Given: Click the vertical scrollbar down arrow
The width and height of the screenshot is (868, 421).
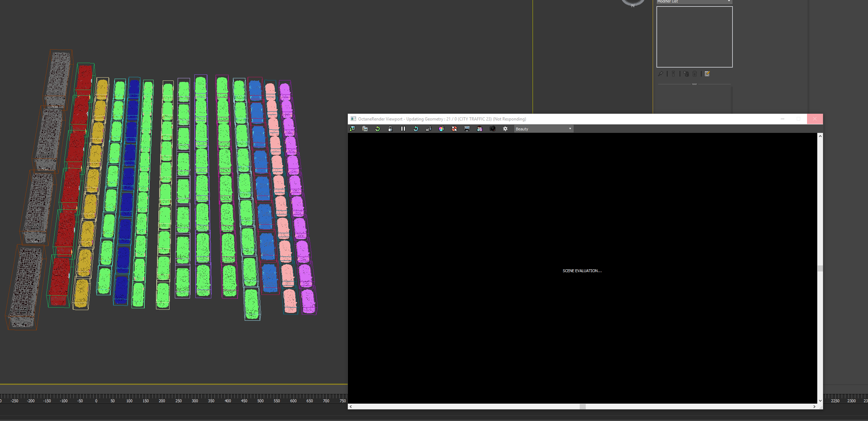Looking at the screenshot, I should [x=820, y=401].
